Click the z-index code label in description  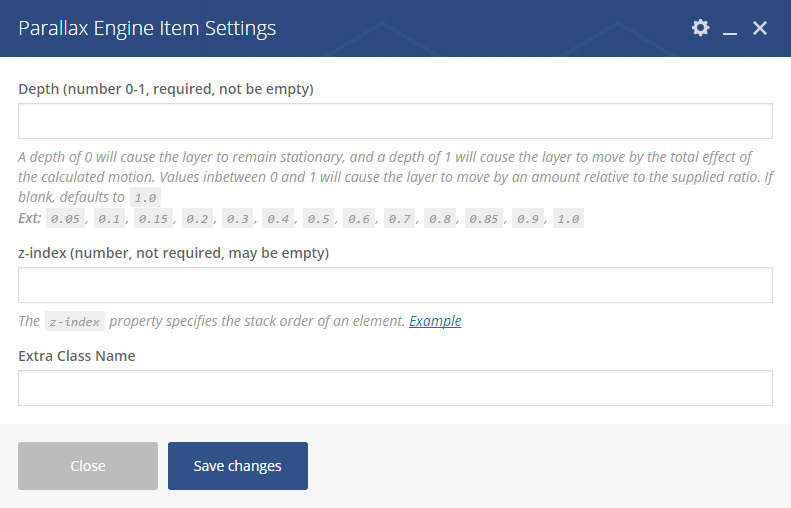pyautogui.click(x=75, y=321)
